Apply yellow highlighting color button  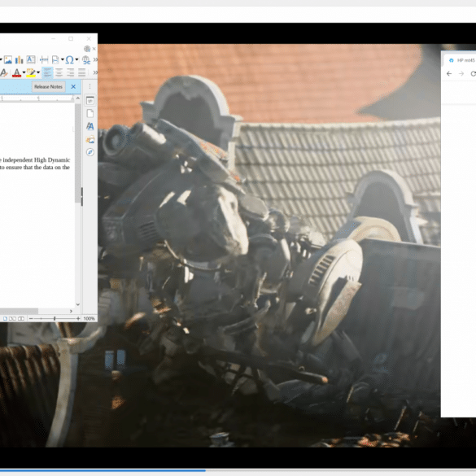pyautogui.click(x=31, y=72)
